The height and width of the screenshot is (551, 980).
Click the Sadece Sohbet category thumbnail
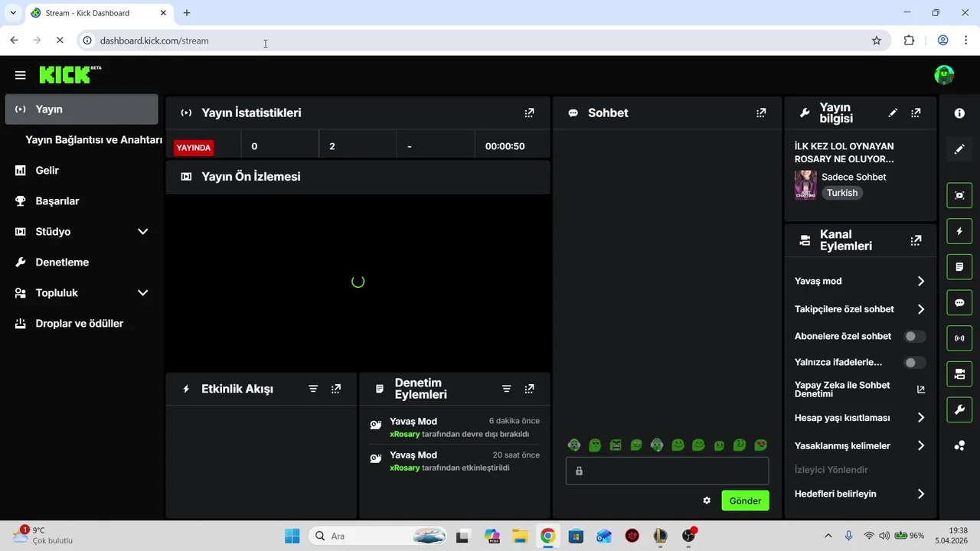click(x=805, y=184)
